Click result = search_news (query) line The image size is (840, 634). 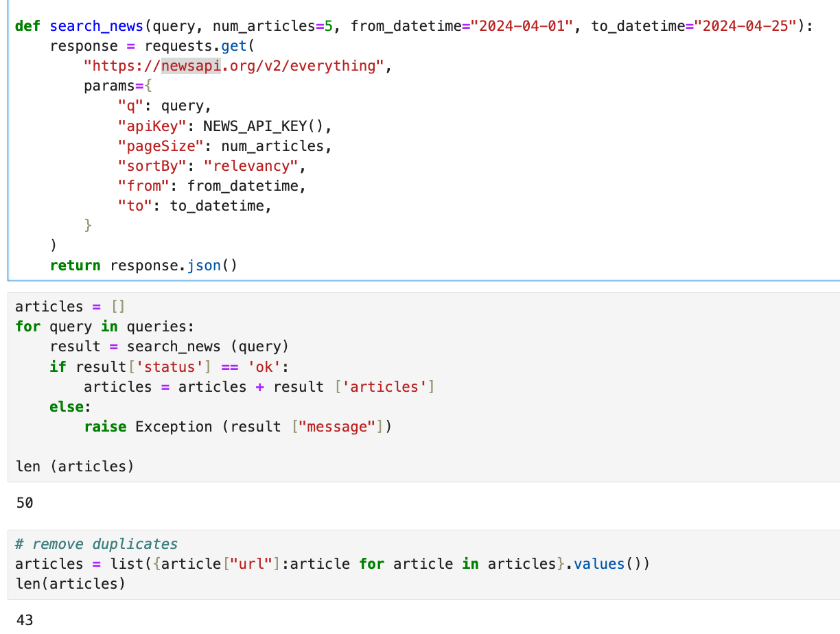pyautogui.click(x=170, y=347)
